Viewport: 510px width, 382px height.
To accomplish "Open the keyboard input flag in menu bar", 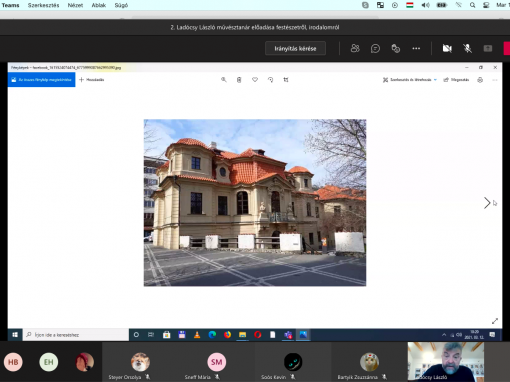I will pyautogui.click(x=410, y=5).
